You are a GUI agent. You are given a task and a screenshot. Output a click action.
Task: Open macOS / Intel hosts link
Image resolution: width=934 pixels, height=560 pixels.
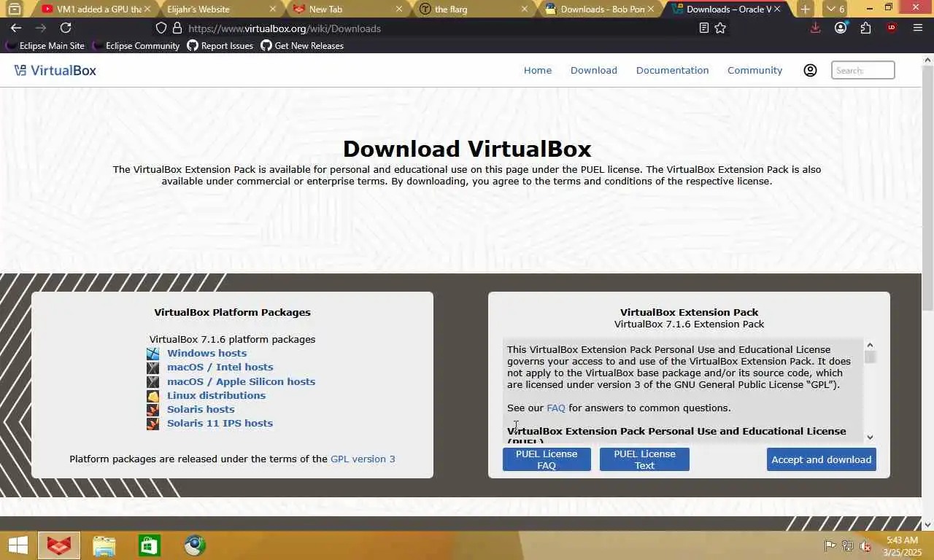[x=220, y=367]
